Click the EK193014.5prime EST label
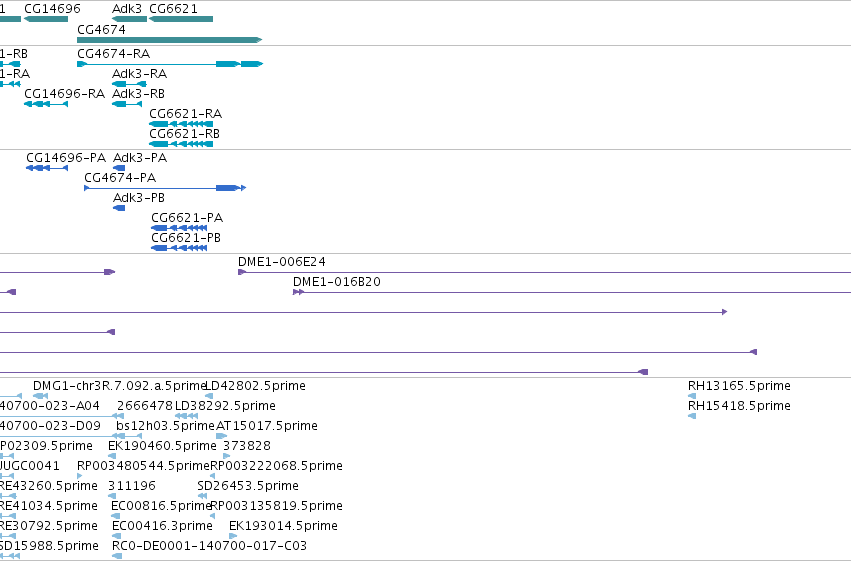 (x=283, y=526)
